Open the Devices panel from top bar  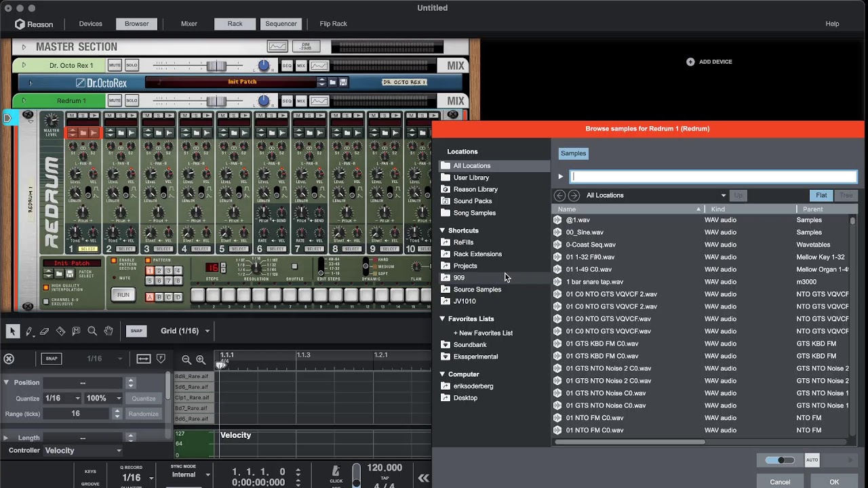[x=90, y=24]
